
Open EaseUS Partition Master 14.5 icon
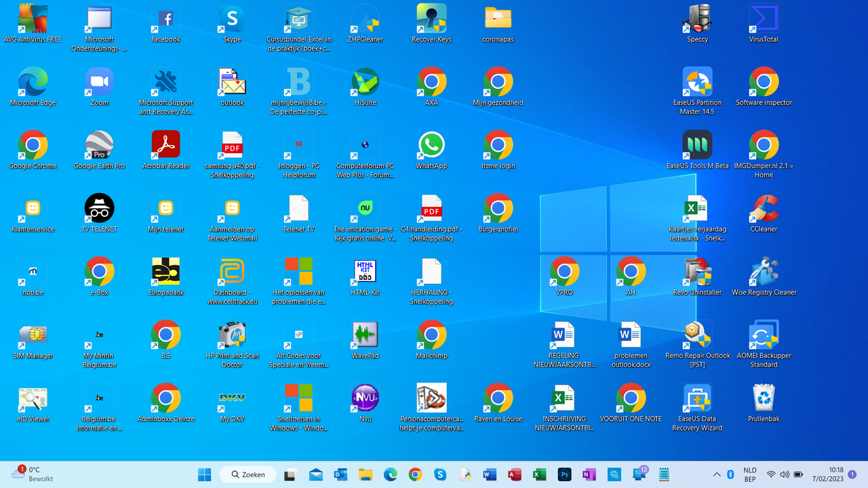coord(697,91)
